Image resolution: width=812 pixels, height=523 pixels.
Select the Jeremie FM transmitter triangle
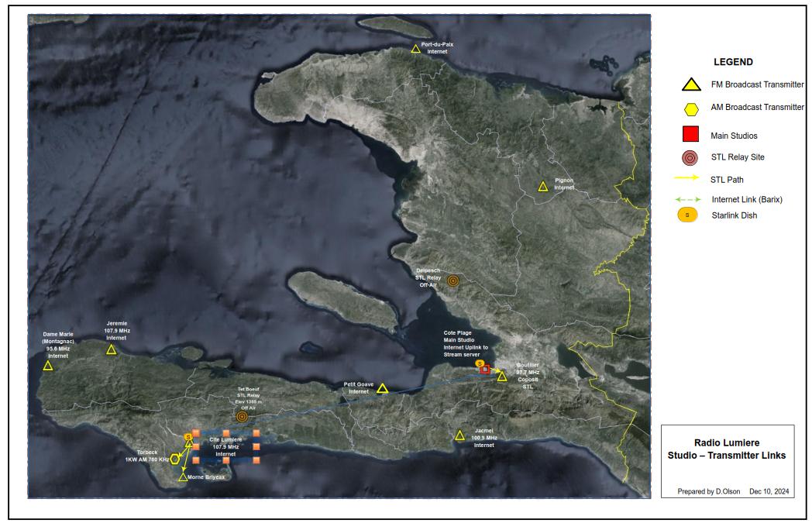coord(112,350)
